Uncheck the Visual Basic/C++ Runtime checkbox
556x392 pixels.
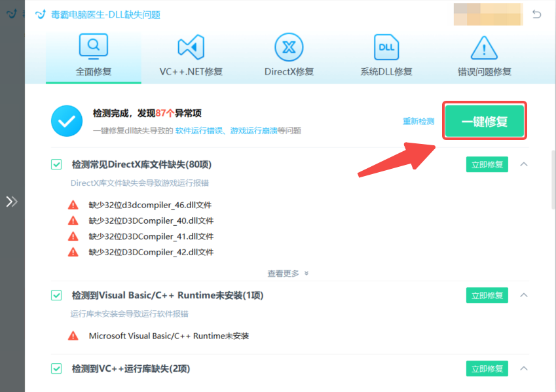(x=56, y=295)
